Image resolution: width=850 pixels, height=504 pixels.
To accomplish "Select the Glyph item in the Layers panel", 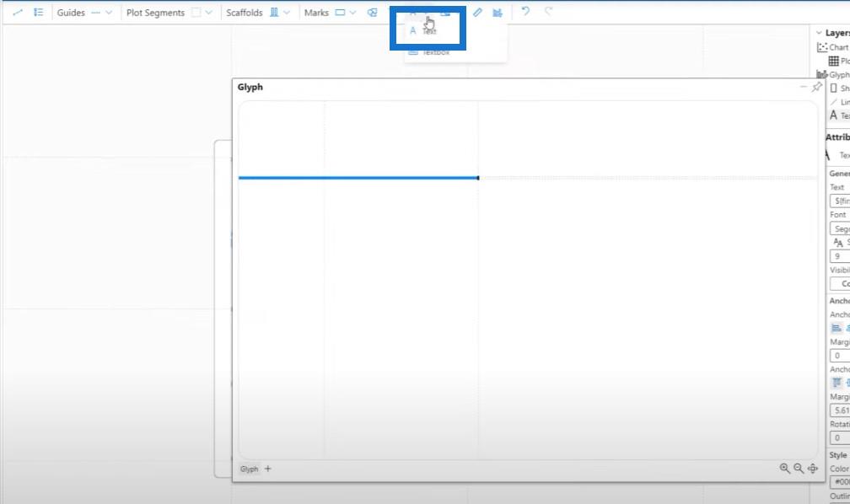I will [x=833, y=75].
